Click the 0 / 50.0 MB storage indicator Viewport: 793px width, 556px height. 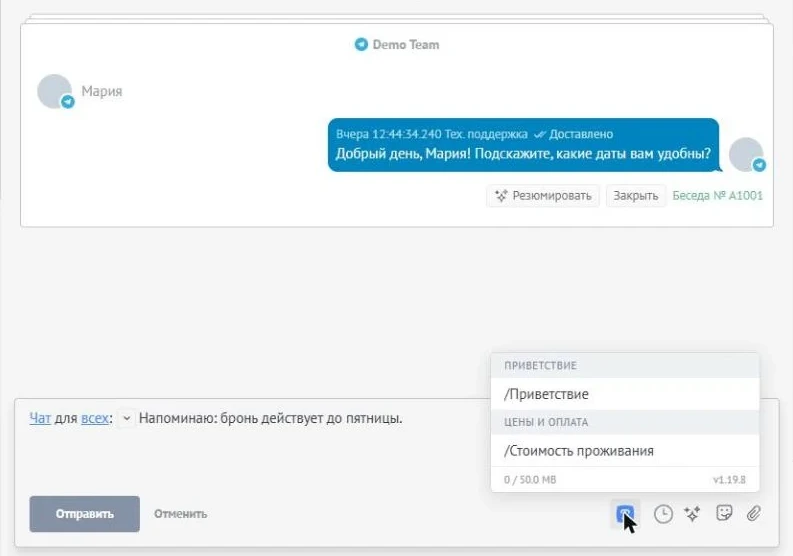(x=530, y=480)
